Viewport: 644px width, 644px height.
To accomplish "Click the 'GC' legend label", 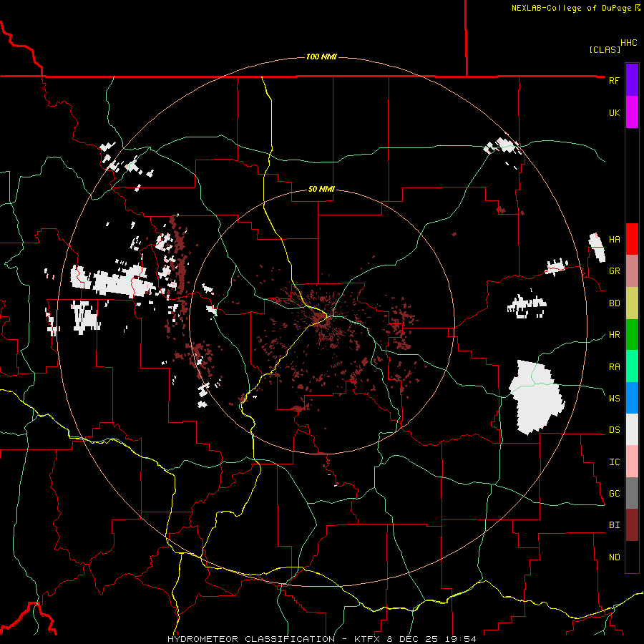I will click(614, 494).
